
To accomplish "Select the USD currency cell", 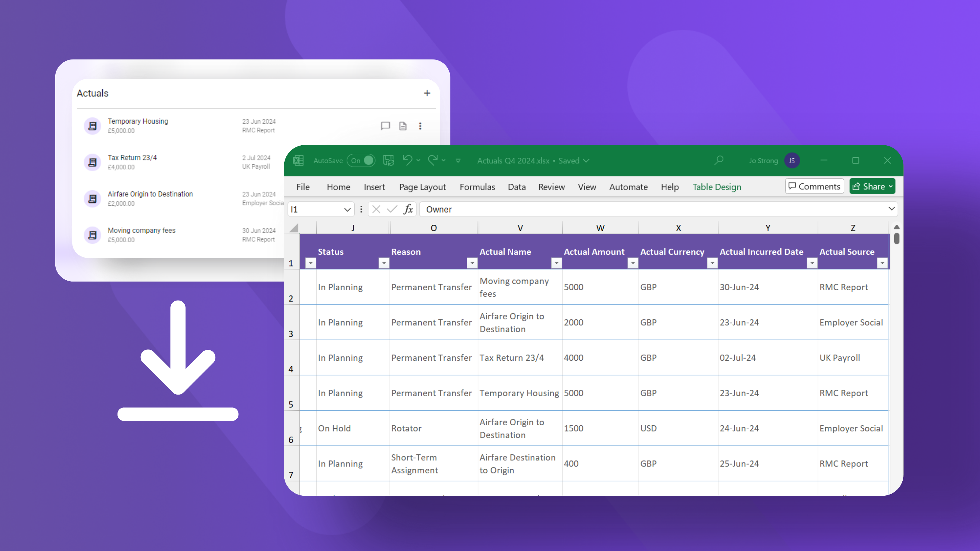I will 678,428.
